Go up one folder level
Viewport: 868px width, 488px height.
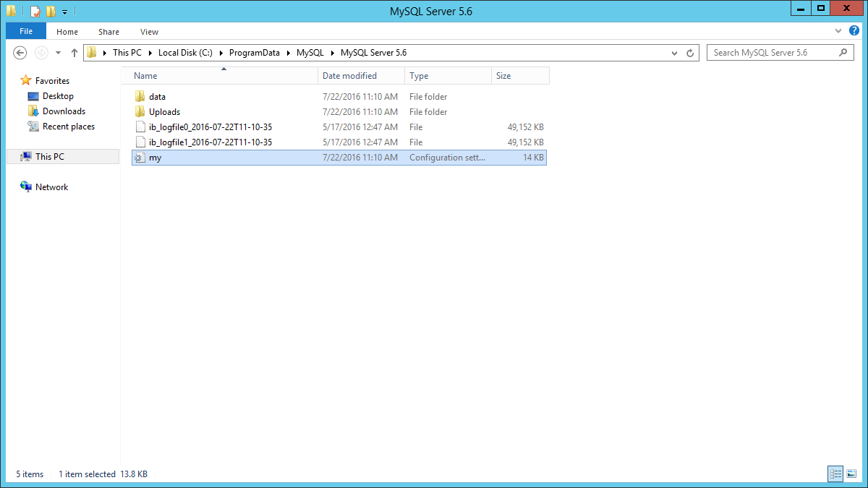(75, 53)
